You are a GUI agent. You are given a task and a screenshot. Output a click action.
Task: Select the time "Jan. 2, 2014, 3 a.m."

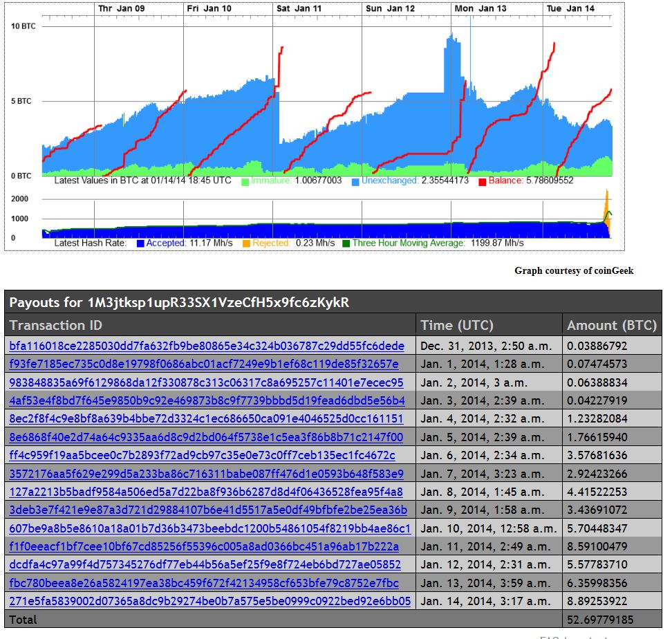click(x=474, y=382)
